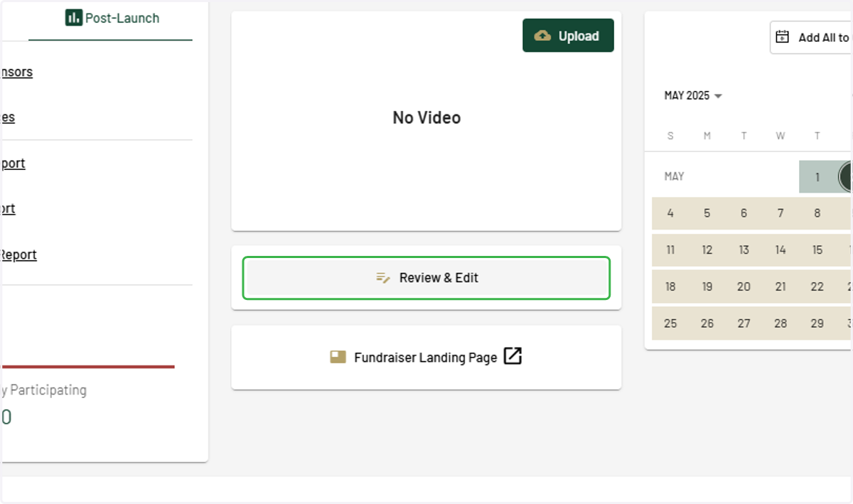Image resolution: width=853 pixels, height=504 pixels.
Task: Click the 21 in the calendar
Action: (x=780, y=287)
